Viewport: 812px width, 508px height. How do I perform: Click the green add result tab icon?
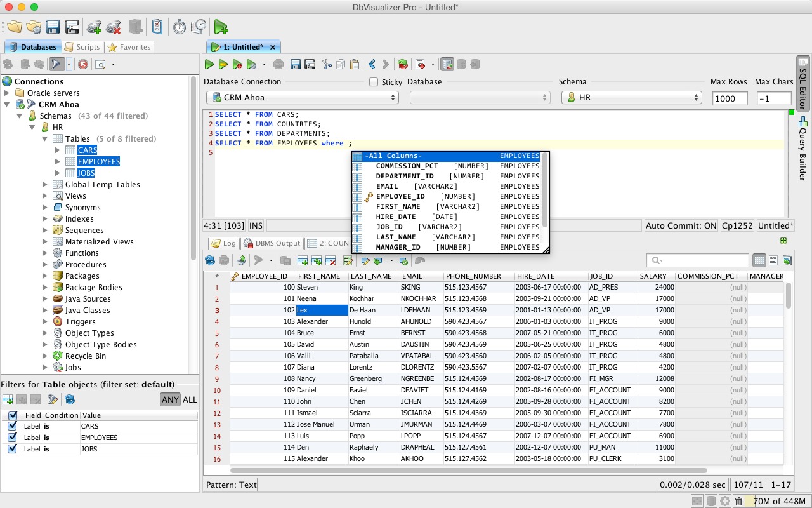(783, 241)
